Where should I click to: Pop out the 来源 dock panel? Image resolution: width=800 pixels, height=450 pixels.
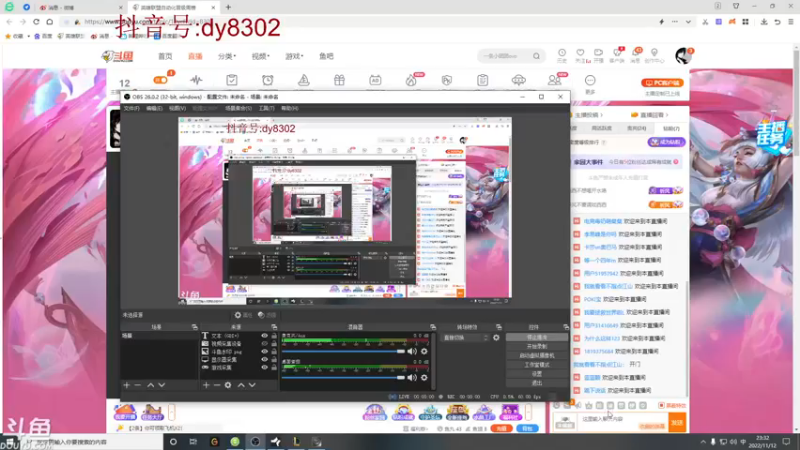[x=274, y=327]
